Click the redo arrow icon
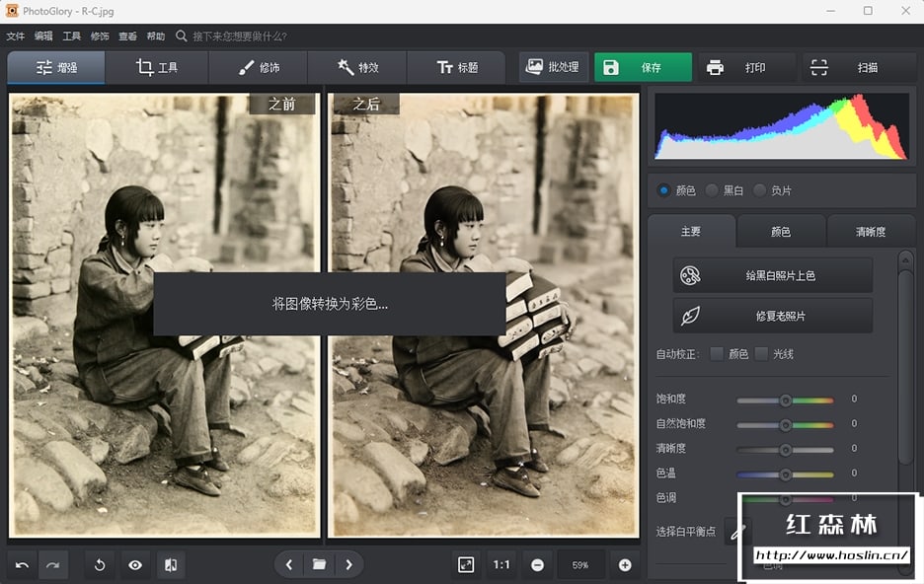This screenshot has width=924, height=584. point(52,565)
